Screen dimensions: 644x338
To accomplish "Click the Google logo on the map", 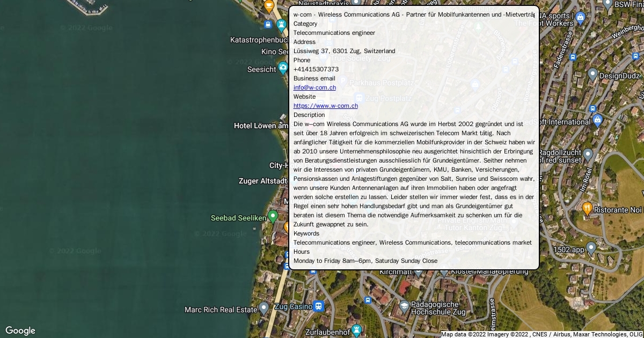I will pos(20,330).
